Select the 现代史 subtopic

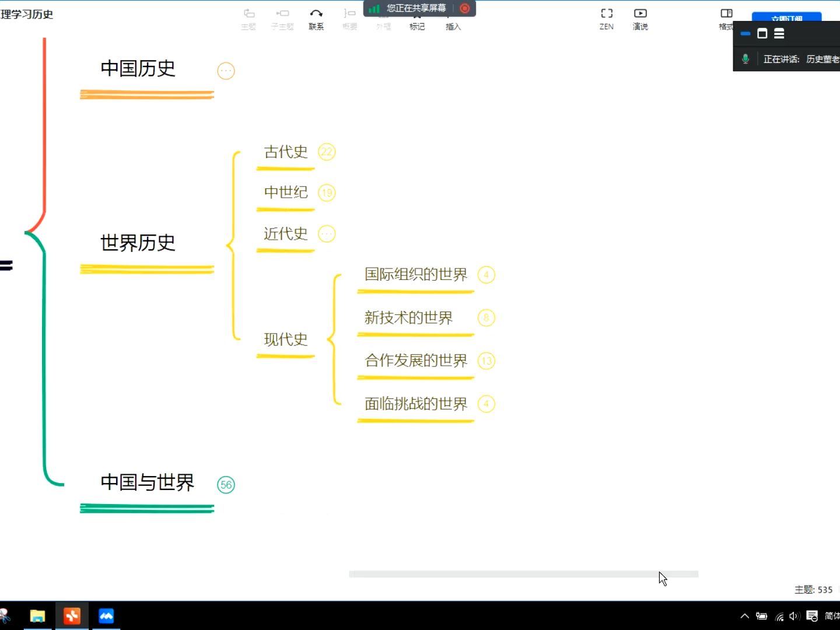286,339
